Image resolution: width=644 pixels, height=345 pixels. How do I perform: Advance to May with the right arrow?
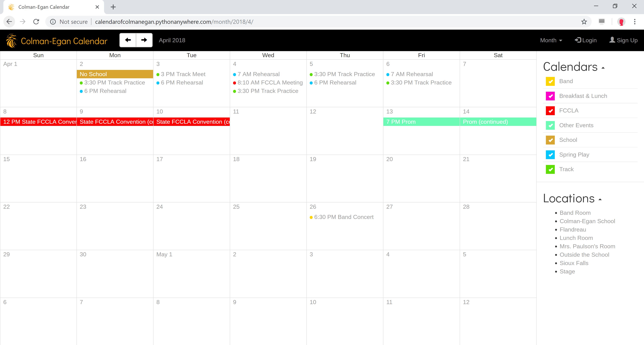[x=144, y=40]
